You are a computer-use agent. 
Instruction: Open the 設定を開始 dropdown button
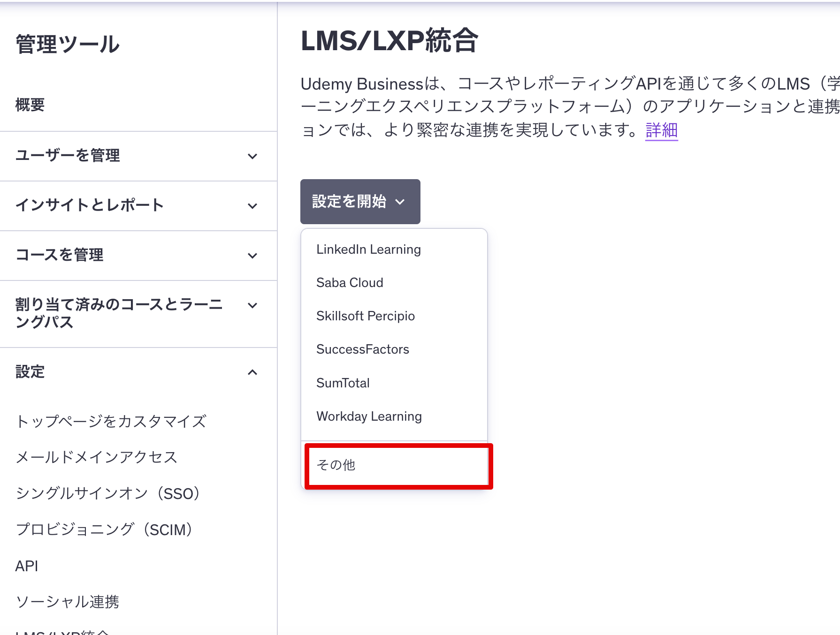(360, 202)
